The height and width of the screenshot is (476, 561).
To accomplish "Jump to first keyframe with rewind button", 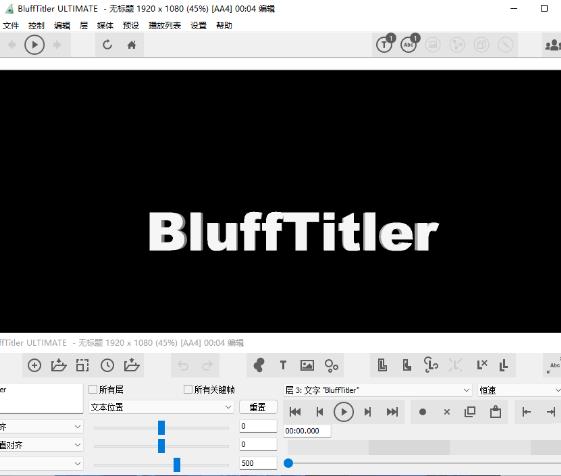I will (x=295, y=412).
